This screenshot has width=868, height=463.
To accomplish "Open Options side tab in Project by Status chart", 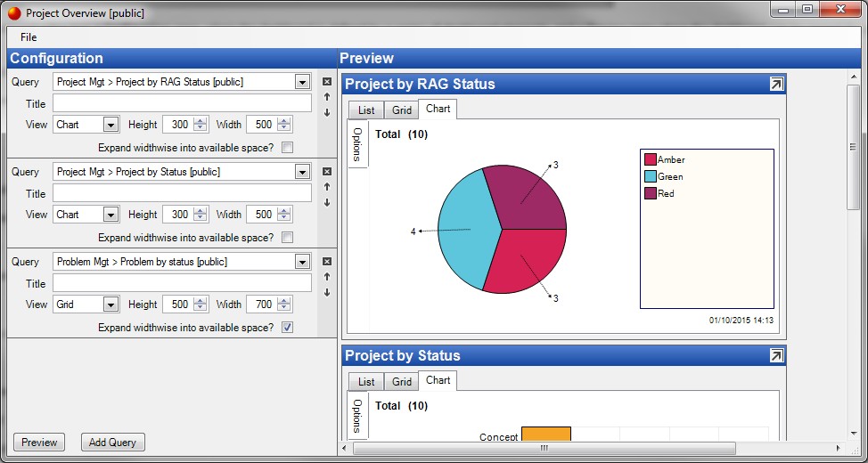I will [x=357, y=415].
